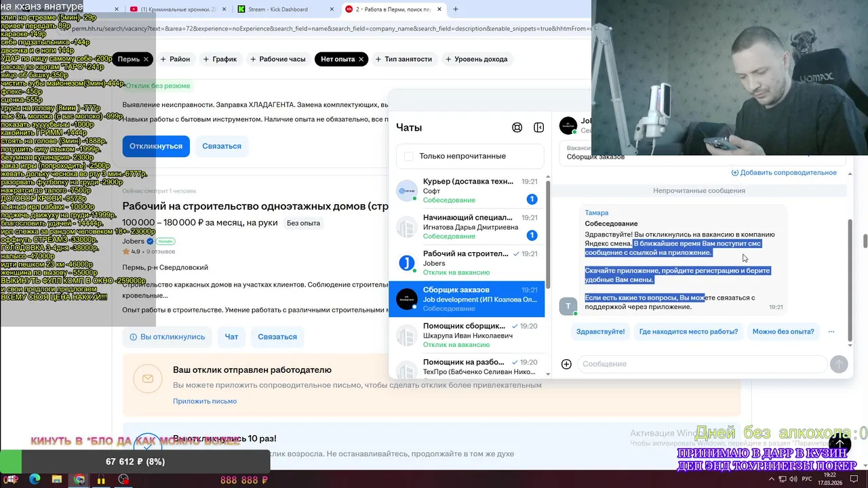This screenshot has width=868, height=488.
Task: Click the envelope icon in response-sent banner
Action: tap(147, 379)
